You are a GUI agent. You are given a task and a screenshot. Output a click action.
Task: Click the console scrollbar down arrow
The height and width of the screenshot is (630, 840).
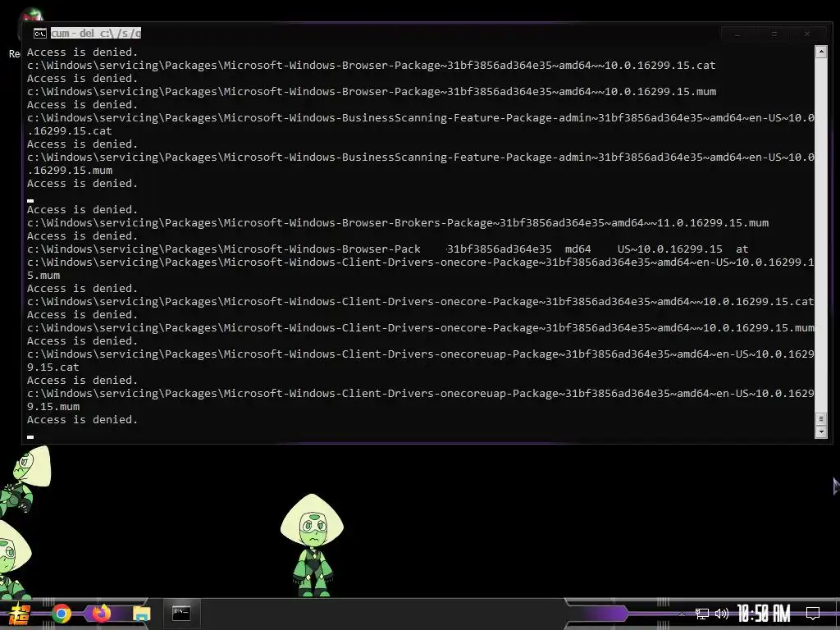(x=820, y=431)
